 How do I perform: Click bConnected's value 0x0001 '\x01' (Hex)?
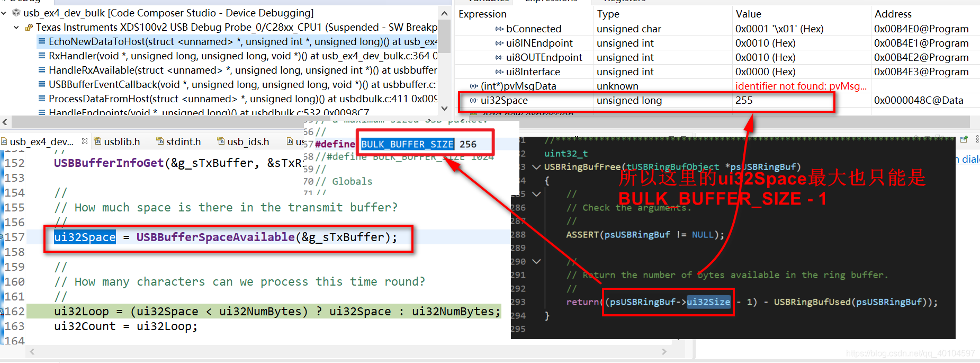click(779, 29)
